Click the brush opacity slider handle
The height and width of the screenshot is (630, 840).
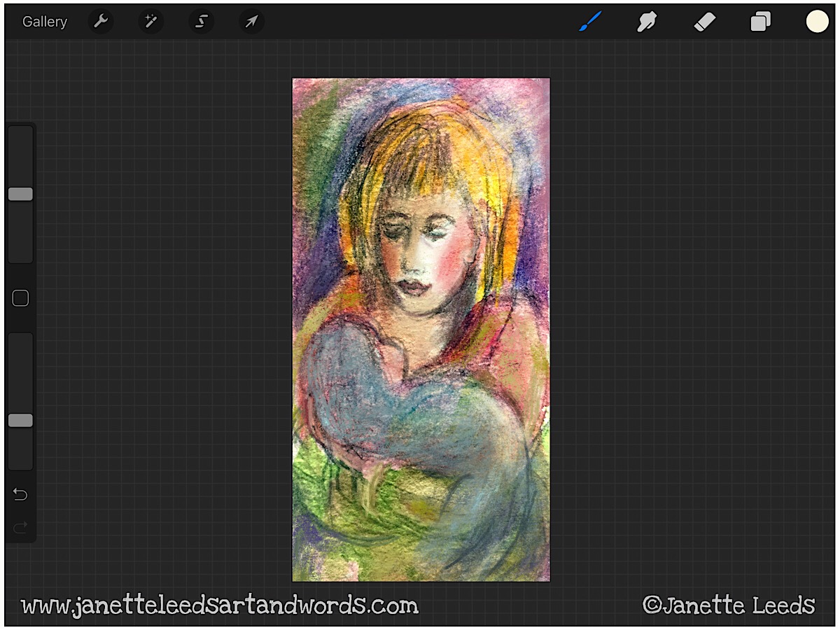pyautogui.click(x=20, y=420)
